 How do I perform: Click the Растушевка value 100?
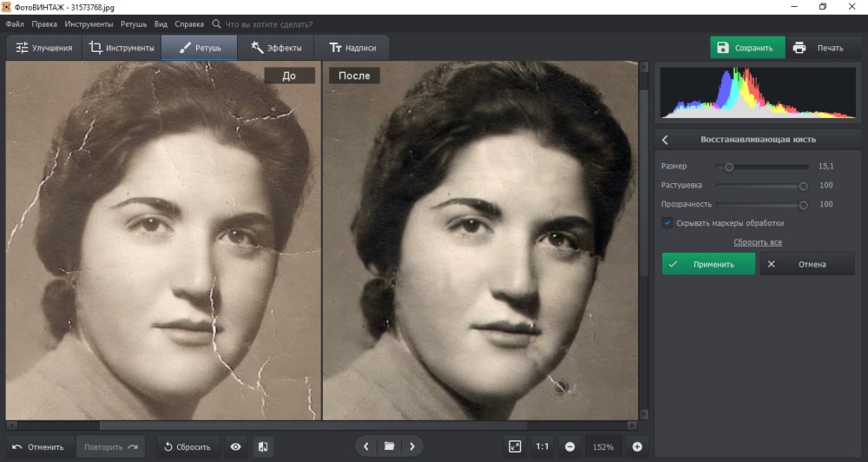826,185
